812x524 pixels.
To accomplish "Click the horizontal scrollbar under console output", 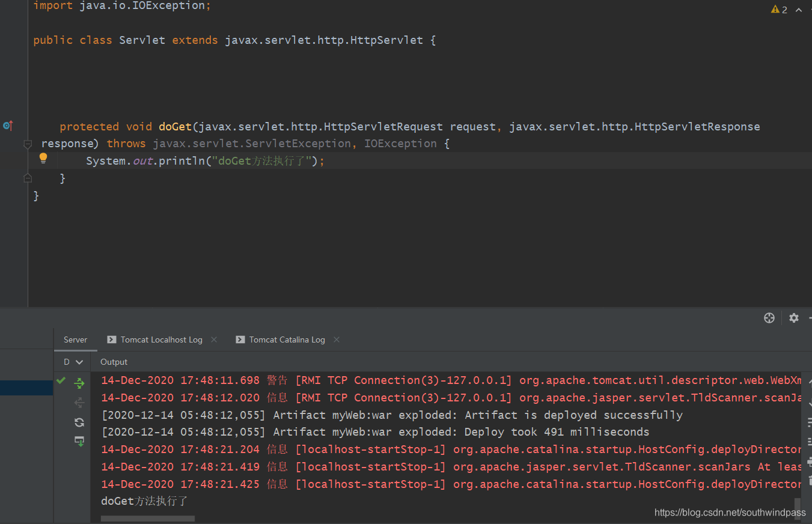I will click(x=148, y=518).
